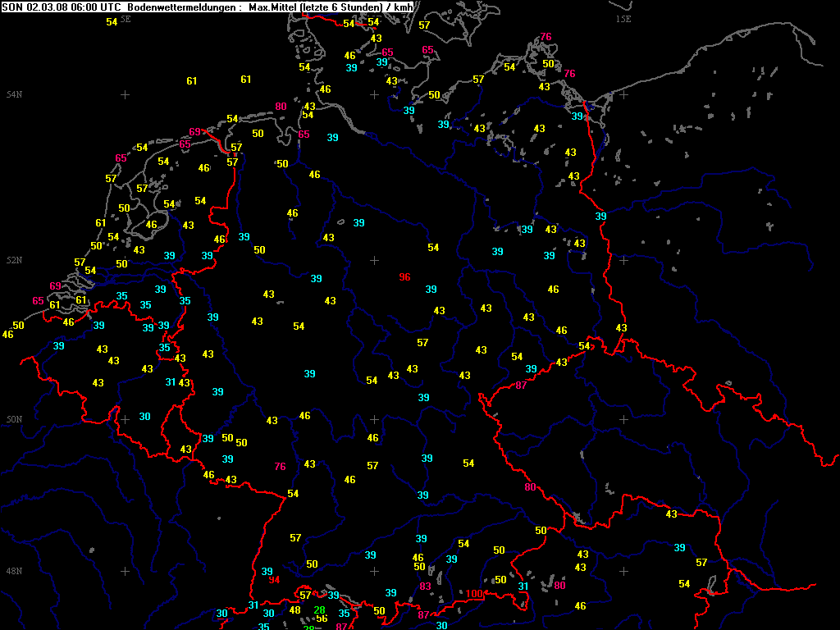Select the yellow 56 reading at bottom
This screenshot has width=840, height=630.
pos(322,619)
